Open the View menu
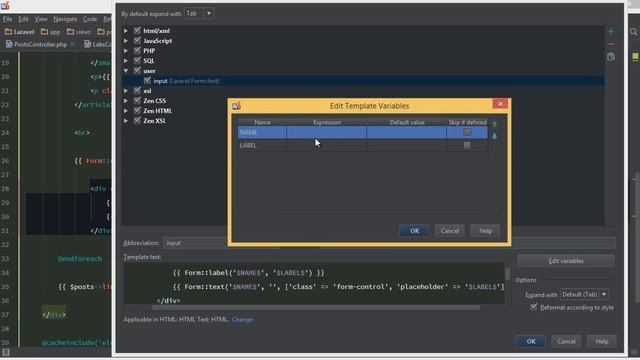Viewport: 640px width, 360px height. pos(41,19)
